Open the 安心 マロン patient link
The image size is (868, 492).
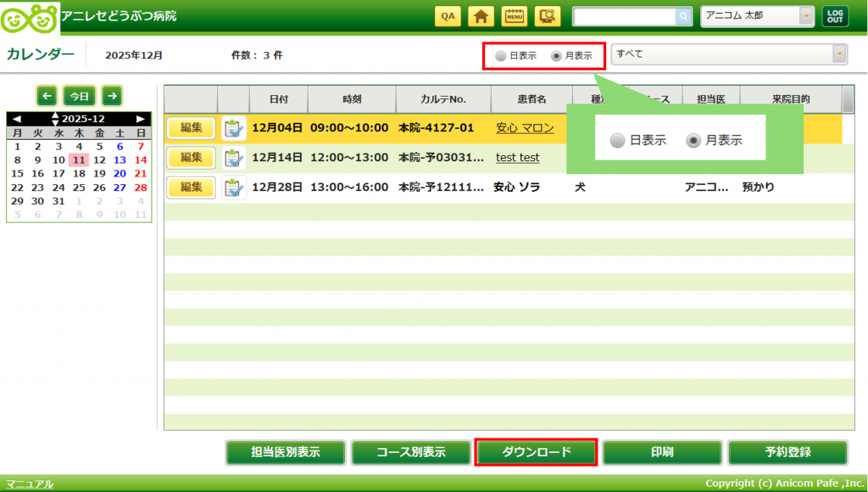(525, 128)
